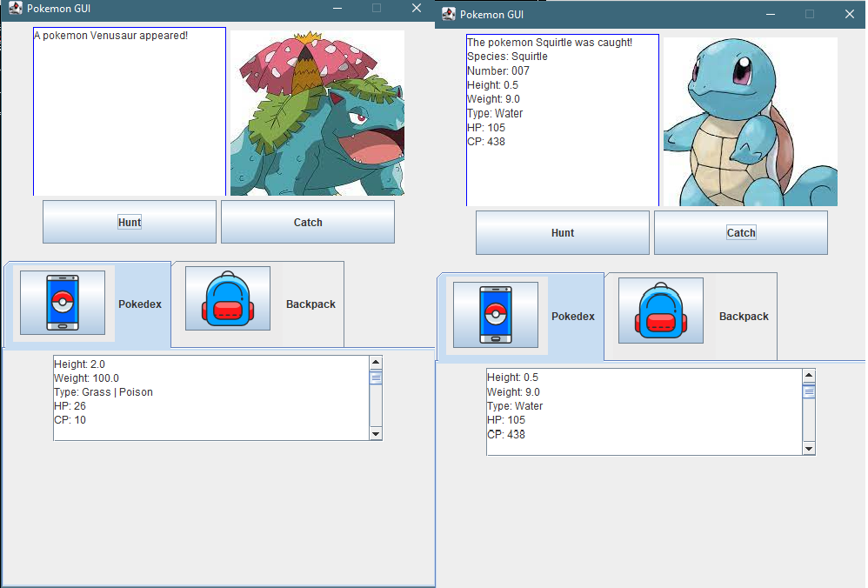This screenshot has height=588, width=868.
Task: Switch to Backpack tab label in Venusaur window
Action: [310, 304]
